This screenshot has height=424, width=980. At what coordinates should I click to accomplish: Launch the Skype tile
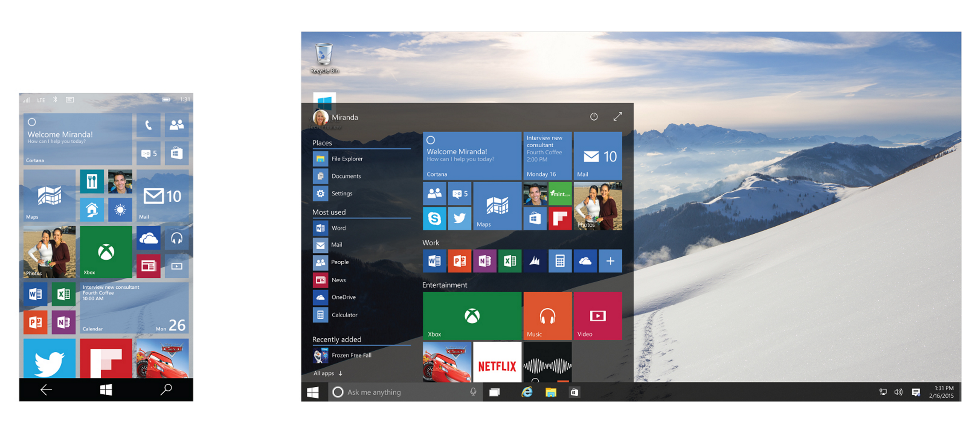pos(435,219)
